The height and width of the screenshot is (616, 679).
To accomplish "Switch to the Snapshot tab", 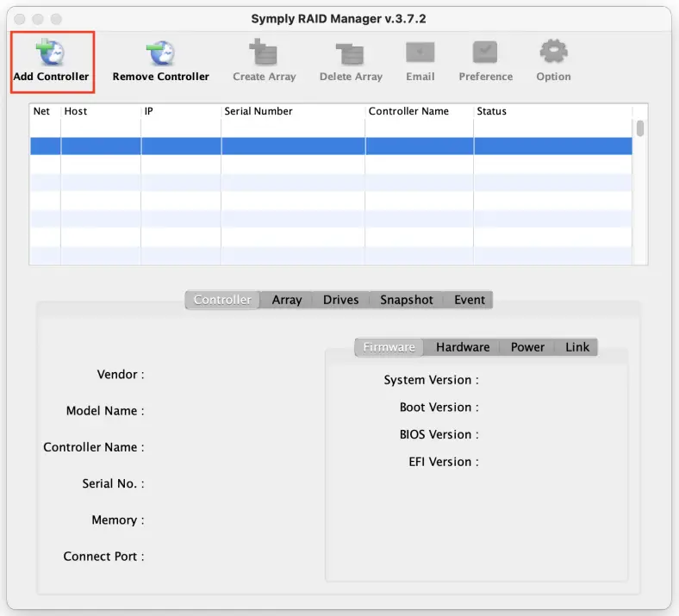I will click(406, 300).
